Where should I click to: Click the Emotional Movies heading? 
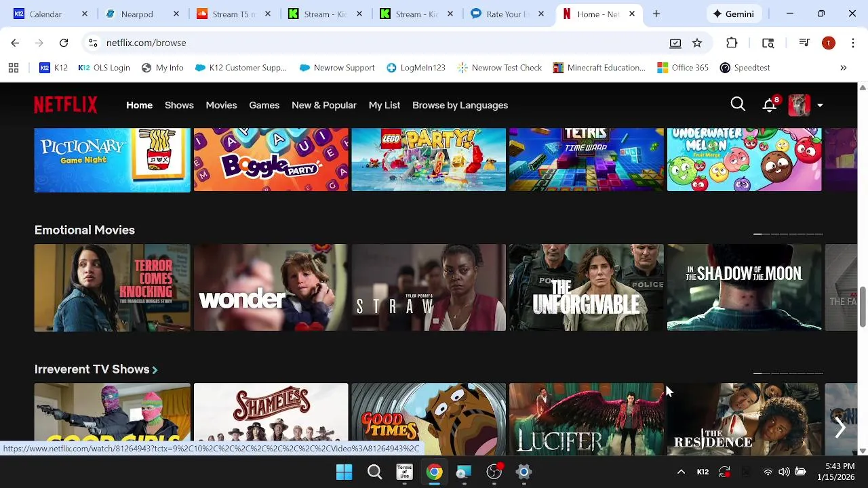[x=85, y=230]
